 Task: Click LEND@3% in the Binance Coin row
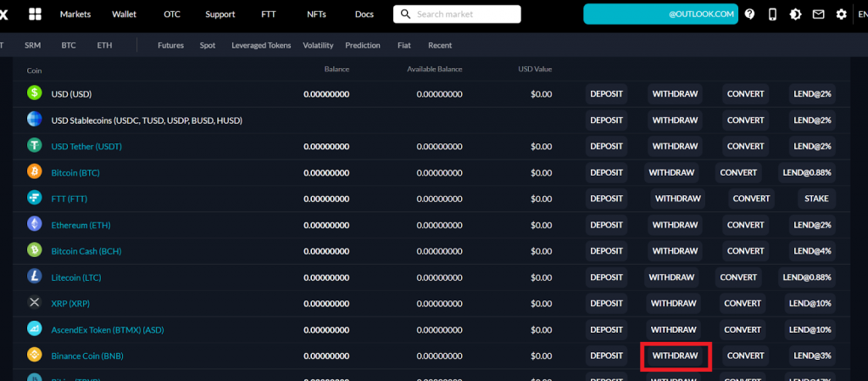coord(812,356)
